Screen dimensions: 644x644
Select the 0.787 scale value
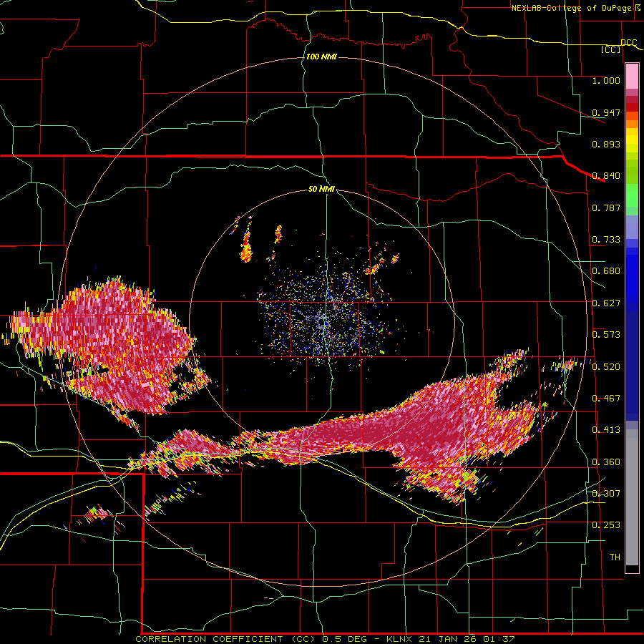(606, 208)
